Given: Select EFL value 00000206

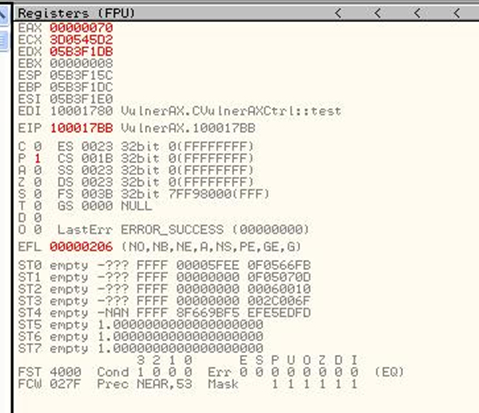Looking at the screenshot, I should click(x=81, y=247).
